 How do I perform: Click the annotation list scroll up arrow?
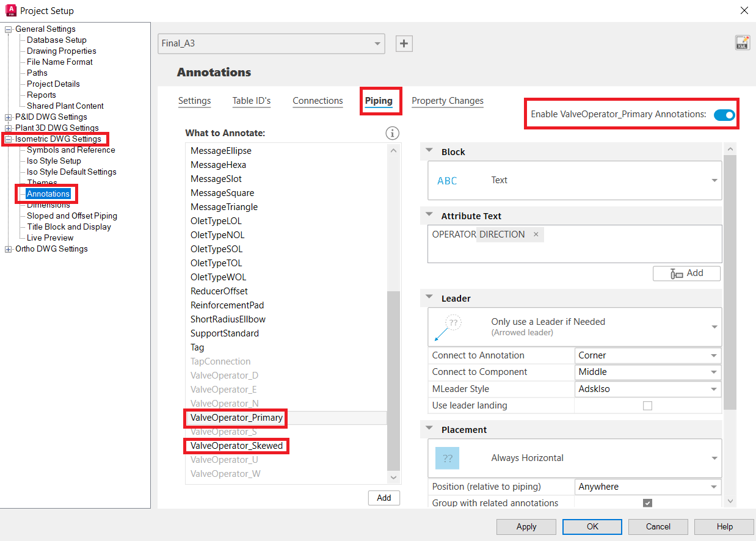394,150
